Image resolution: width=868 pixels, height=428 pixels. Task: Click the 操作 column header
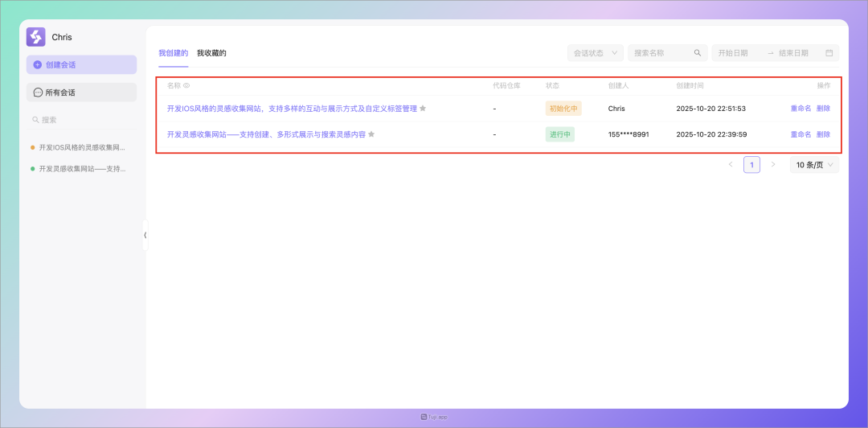click(824, 85)
